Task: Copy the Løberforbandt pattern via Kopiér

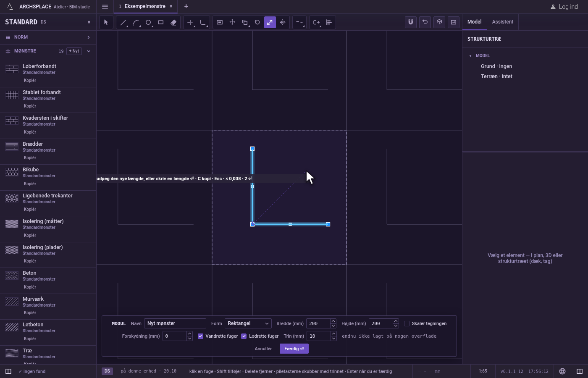Action: [30, 80]
